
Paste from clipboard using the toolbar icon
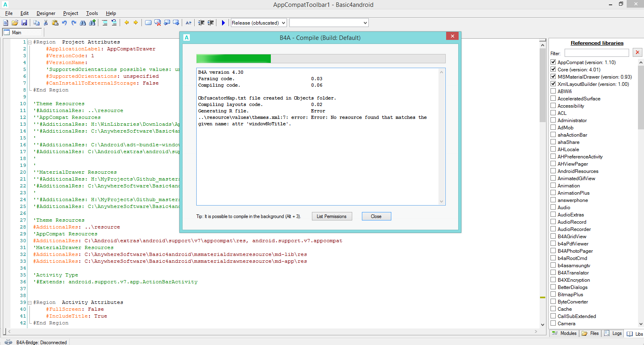[x=55, y=23]
